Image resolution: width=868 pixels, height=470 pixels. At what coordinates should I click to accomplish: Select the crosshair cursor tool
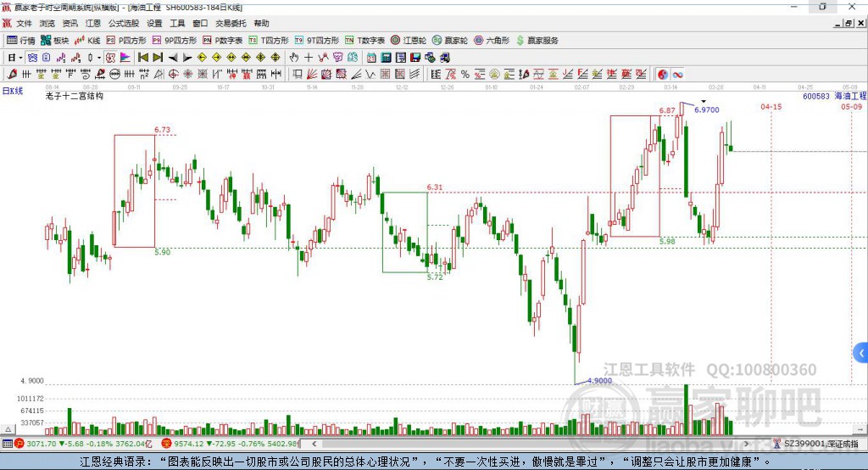pyautogui.click(x=309, y=58)
